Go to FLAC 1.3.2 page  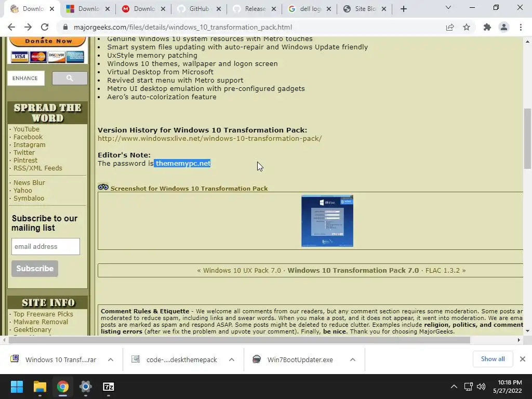tap(443, 270)
